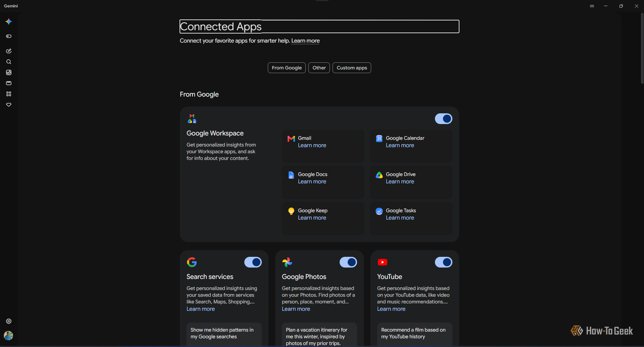Click the YouTube play logo icon
644x347 pixels.
point(383,262)
